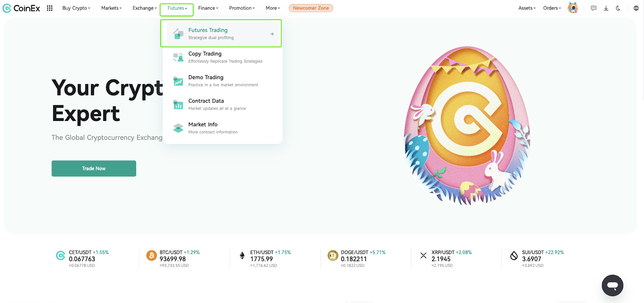Expand the Buy Crypto dropdown
The width and height of the screenshot is (644, 303).
(76, 8)
